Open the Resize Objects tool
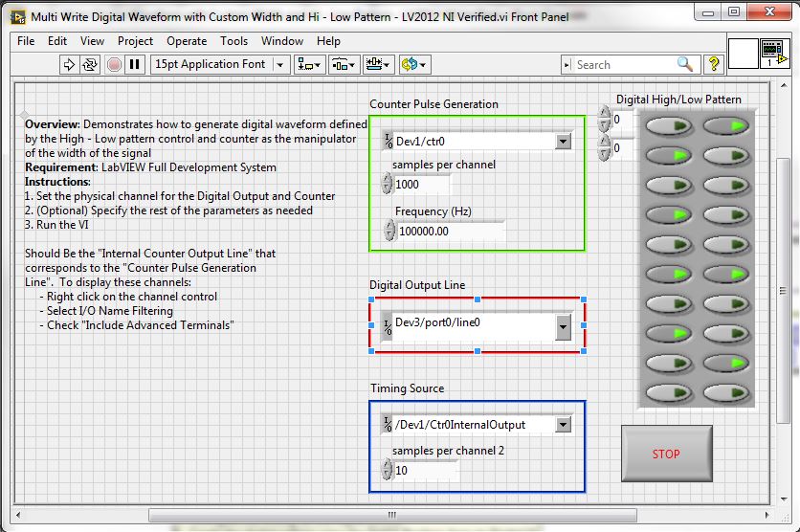Screen dimensions: 800x532 378,64
